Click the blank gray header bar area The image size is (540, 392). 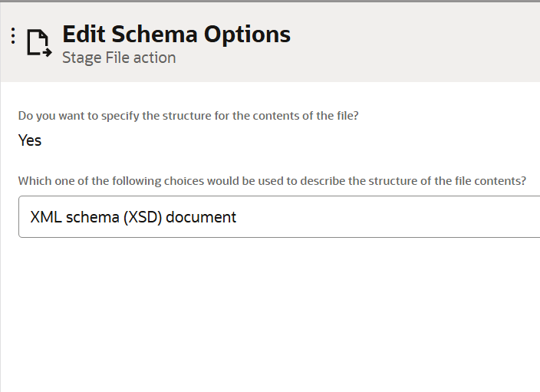point(422,42)
